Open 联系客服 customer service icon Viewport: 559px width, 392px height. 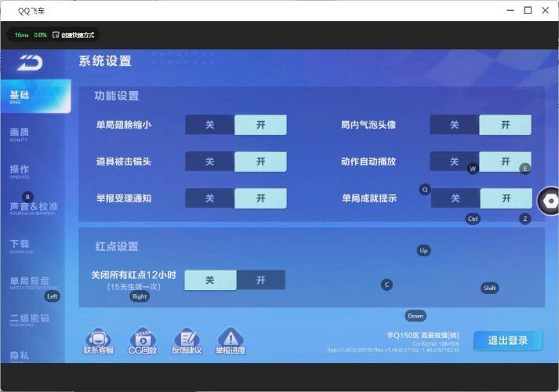tap(98, 339)
